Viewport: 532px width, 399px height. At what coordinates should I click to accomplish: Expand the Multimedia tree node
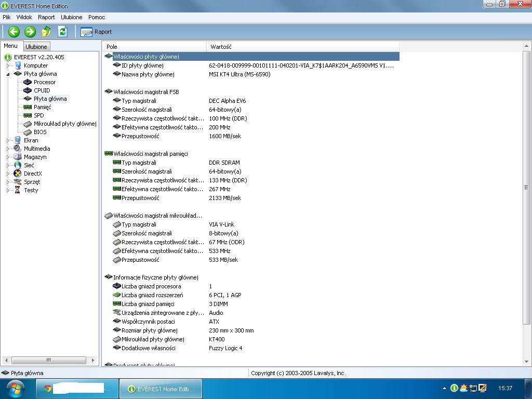[x=8, y=149]
